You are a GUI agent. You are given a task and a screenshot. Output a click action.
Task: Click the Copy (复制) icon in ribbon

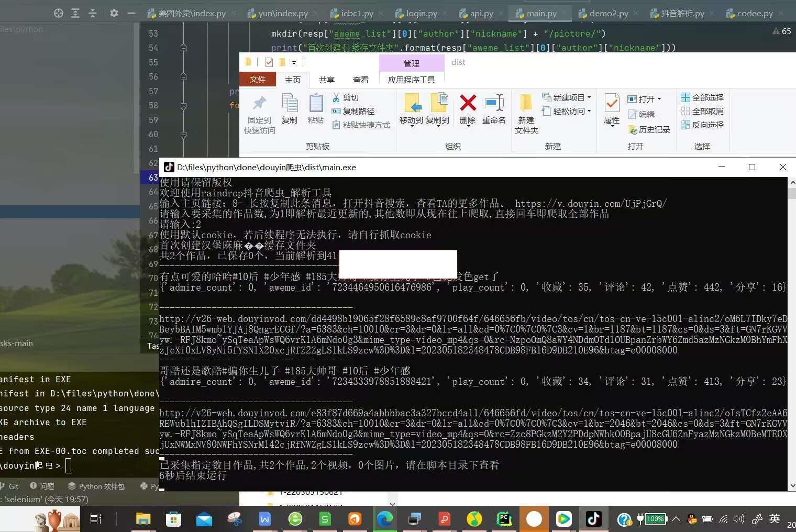pyautogui.click(x=289, y=104)
